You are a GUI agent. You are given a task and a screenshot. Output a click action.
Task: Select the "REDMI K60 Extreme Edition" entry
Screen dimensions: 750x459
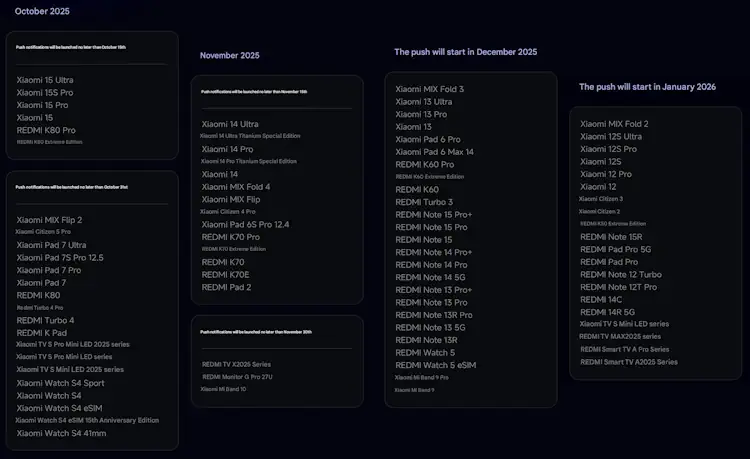coord(430,176)
